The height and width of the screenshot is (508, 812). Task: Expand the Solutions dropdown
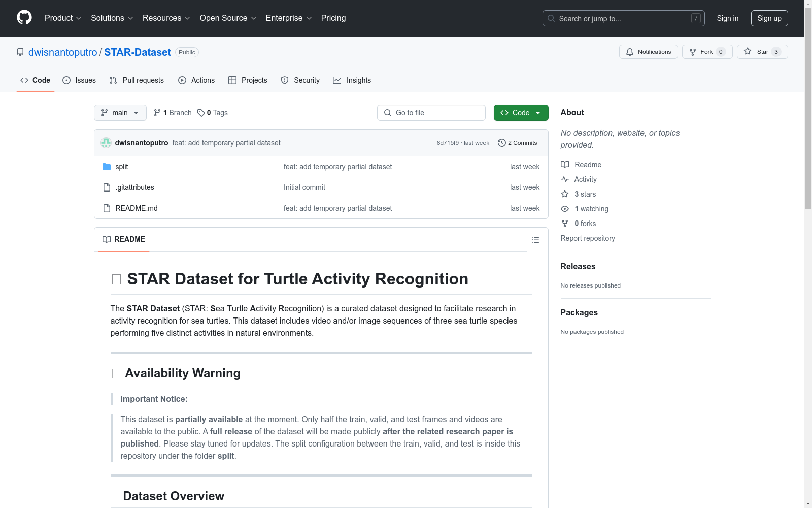112,18
